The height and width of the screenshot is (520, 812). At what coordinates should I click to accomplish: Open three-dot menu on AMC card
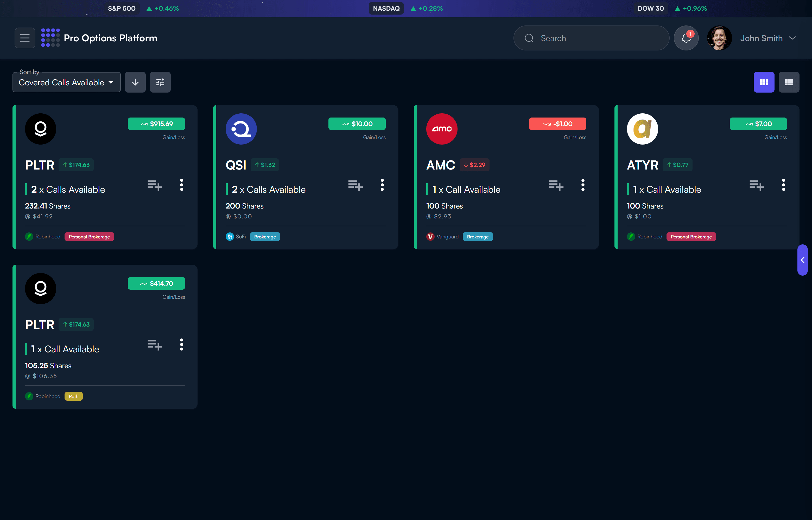(x=582, y=185)
